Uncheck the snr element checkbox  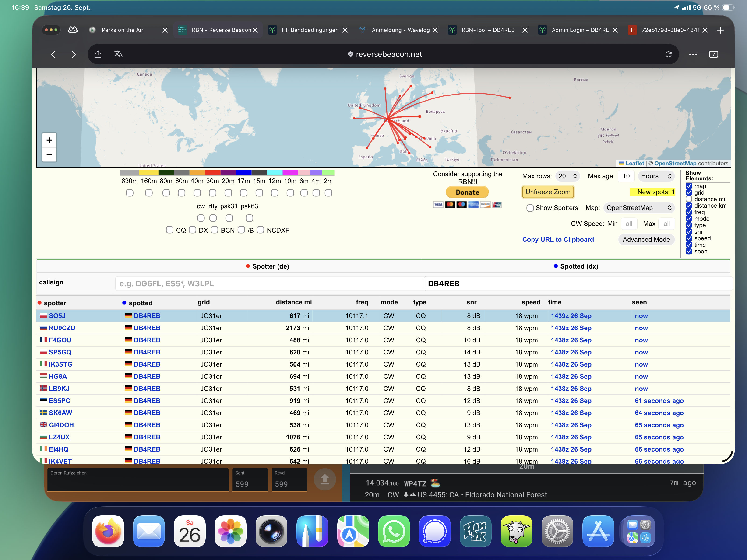(x=689, y=232)
